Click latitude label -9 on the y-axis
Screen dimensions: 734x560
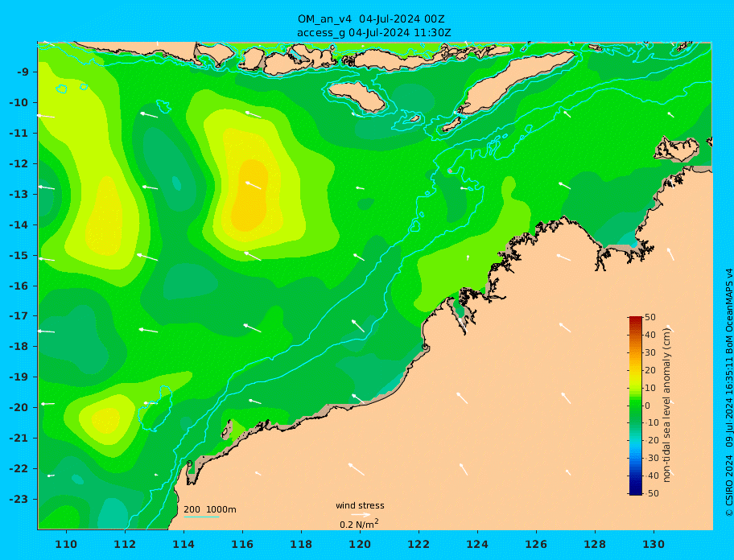23,72
